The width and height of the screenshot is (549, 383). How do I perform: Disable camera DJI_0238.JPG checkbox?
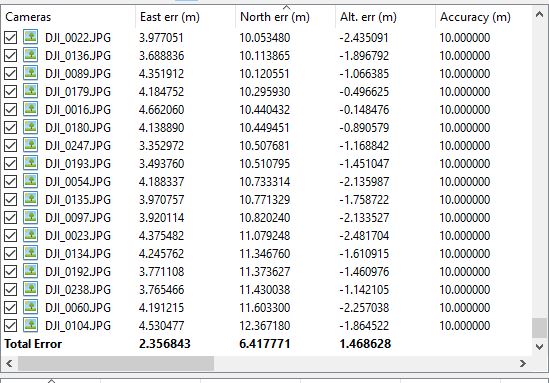point(11,290)
